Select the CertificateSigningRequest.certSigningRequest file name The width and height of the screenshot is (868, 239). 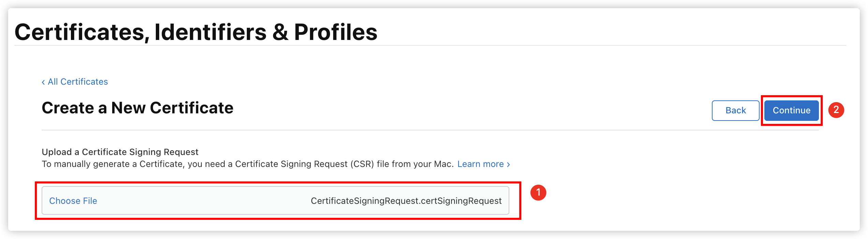point(406,201)
